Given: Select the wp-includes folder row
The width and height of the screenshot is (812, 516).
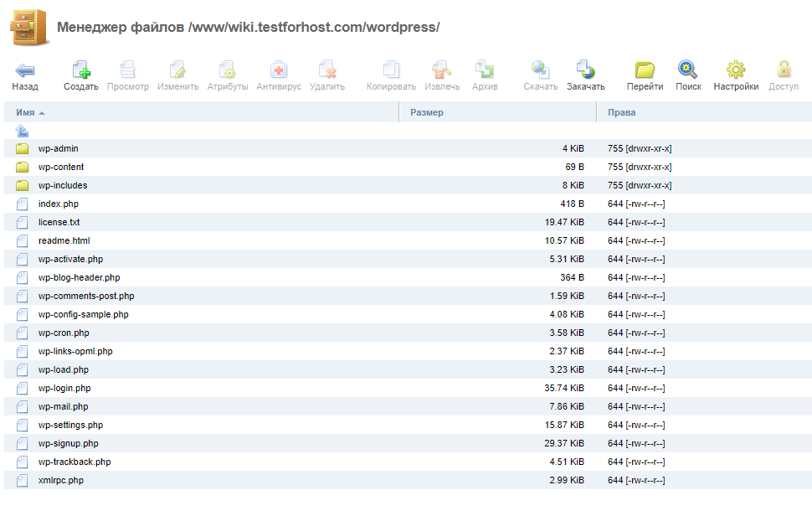Looking at the screenshot, I should click(62, 185).
